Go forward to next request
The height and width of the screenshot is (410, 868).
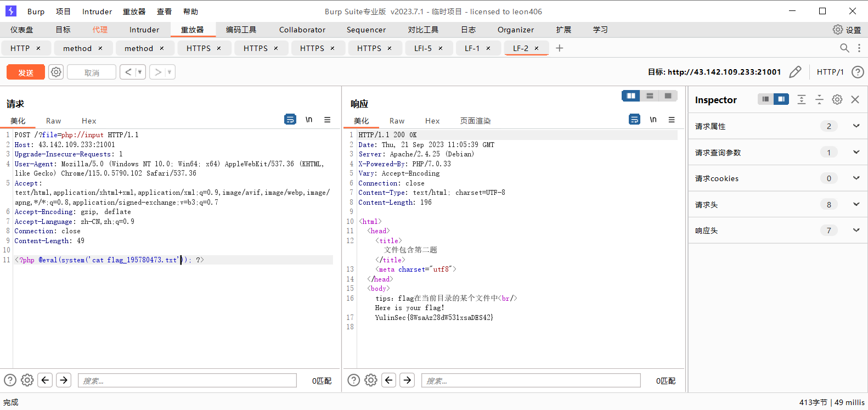157,72
